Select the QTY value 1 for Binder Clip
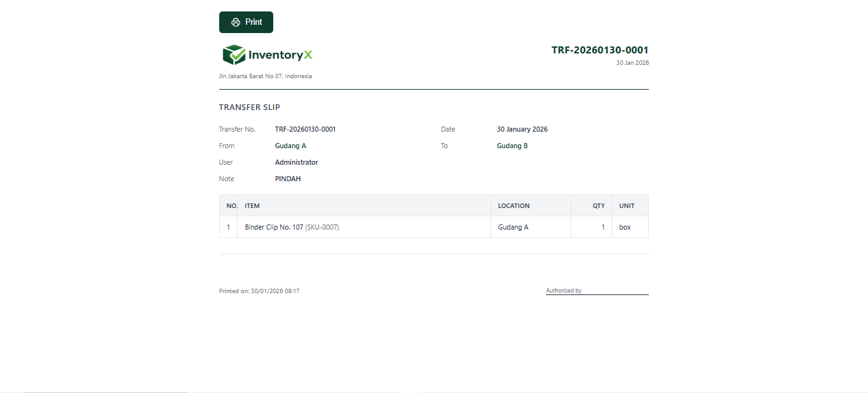This screenshot has height=393, width=868. tap(602, 226)
